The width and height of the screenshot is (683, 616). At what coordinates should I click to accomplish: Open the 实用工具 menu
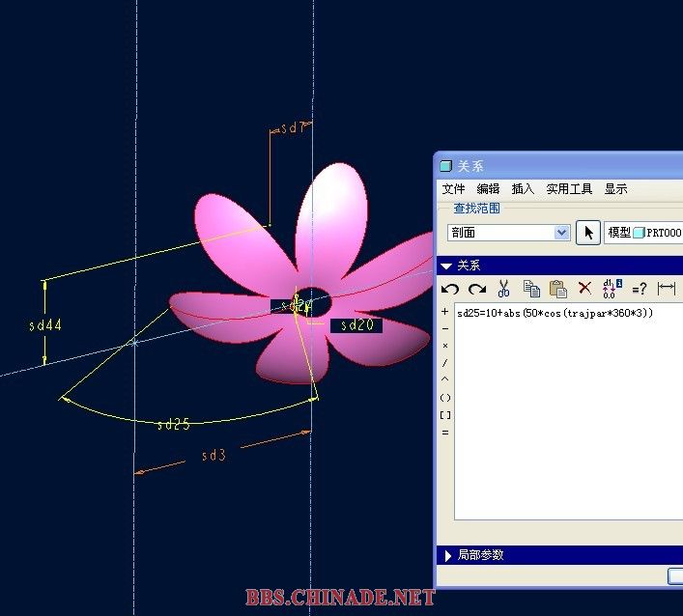(569, 189)
